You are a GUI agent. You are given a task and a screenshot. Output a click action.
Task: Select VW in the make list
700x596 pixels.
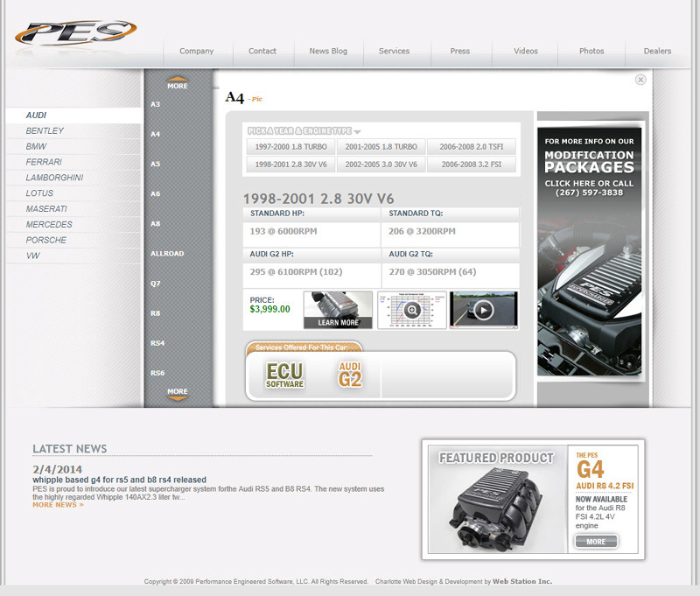point(73,256)
